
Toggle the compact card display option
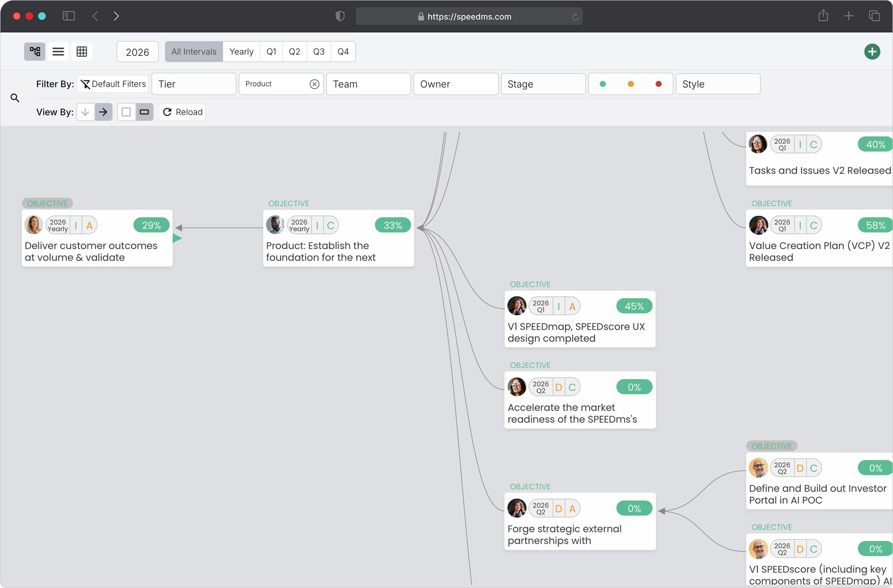point(126,112)
